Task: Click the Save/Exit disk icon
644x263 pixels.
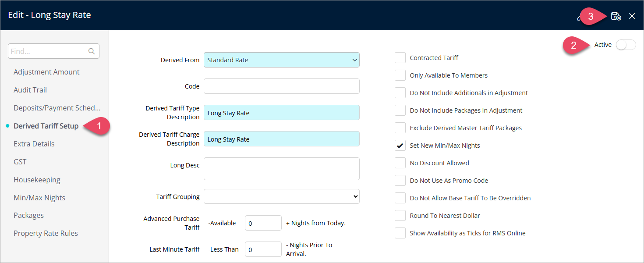Action: [x=616, y=16]
